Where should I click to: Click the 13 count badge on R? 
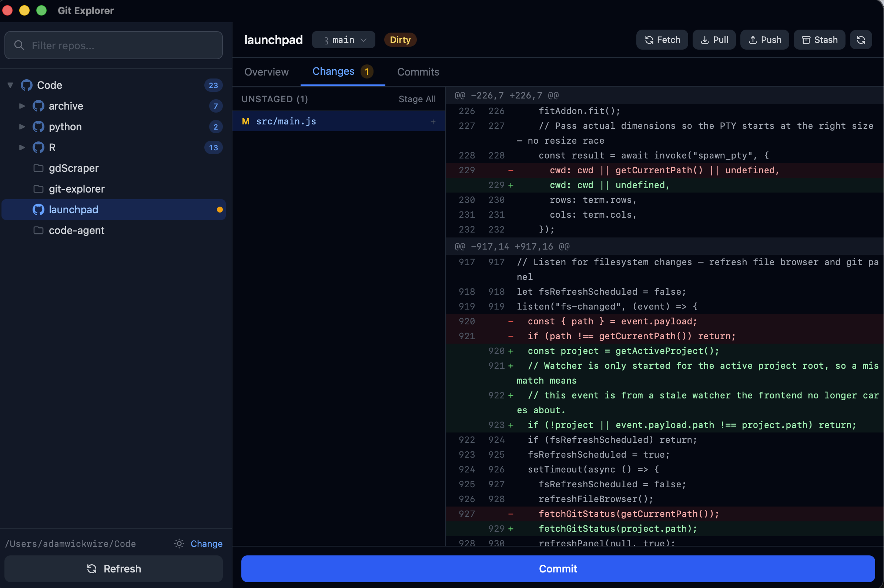pyautogui.click(x=213, y=147)
